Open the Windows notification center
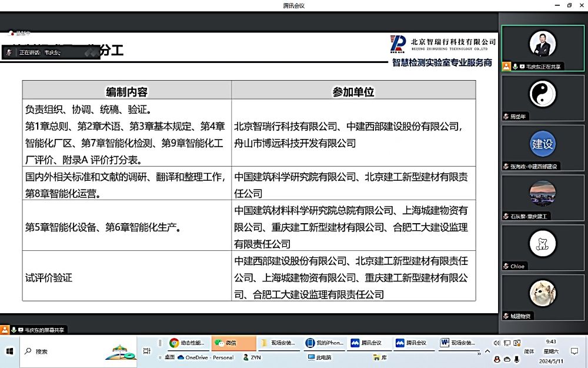The height and width of the screenshot is (368, 588). (574, 352)
